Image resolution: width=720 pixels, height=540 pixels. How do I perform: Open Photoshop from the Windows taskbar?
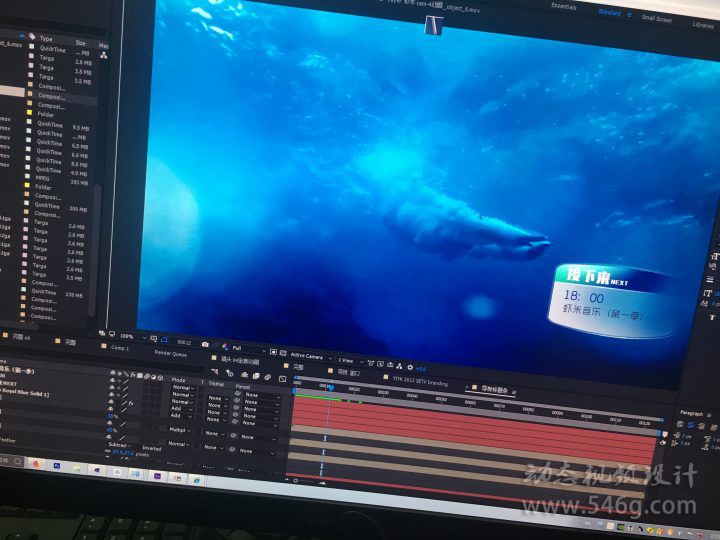pos(56,466)
